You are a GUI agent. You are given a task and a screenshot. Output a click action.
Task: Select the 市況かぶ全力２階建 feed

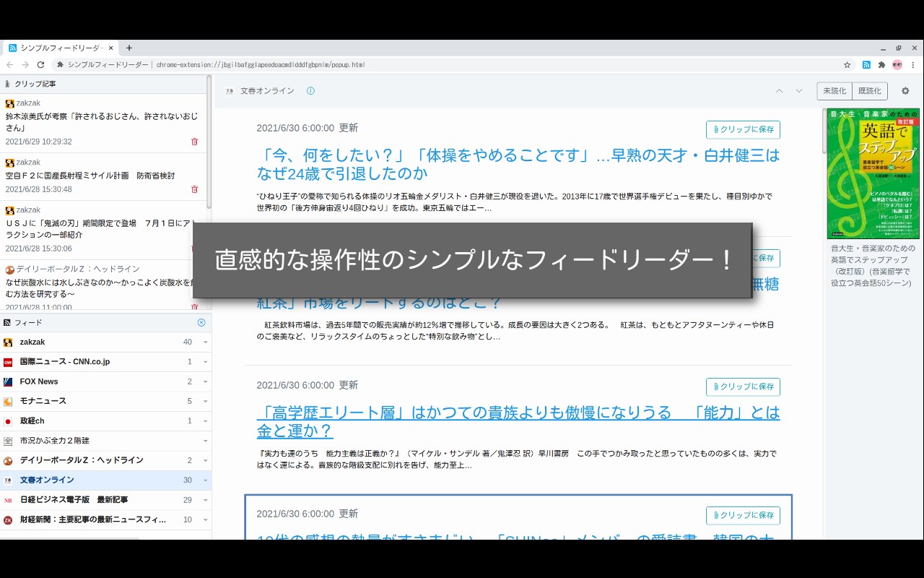105,441
